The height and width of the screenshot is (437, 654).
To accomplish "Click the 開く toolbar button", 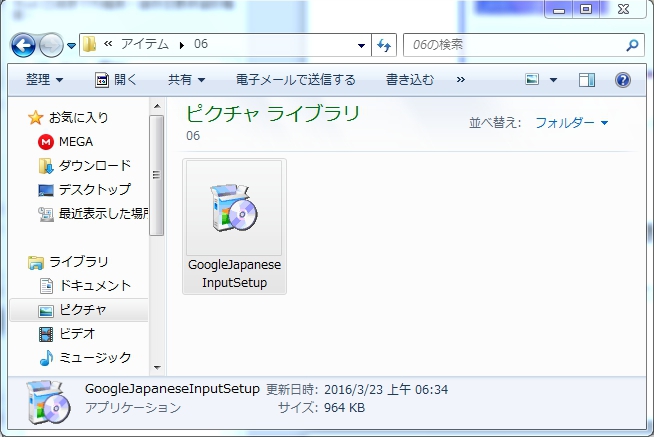I will click(x=116, y=79).
